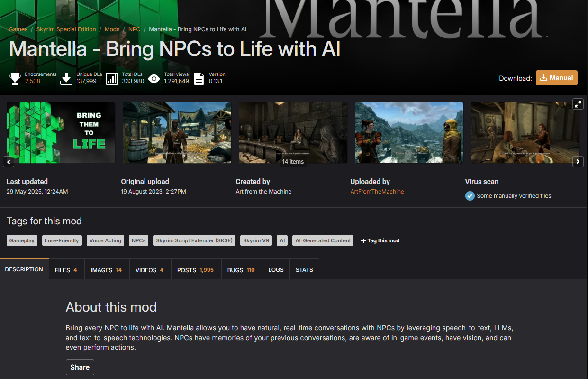Image resolution: width=588 pixels, height=379 pixels.
Task: Switch to the Stats tab
Action: pos(304,270)
